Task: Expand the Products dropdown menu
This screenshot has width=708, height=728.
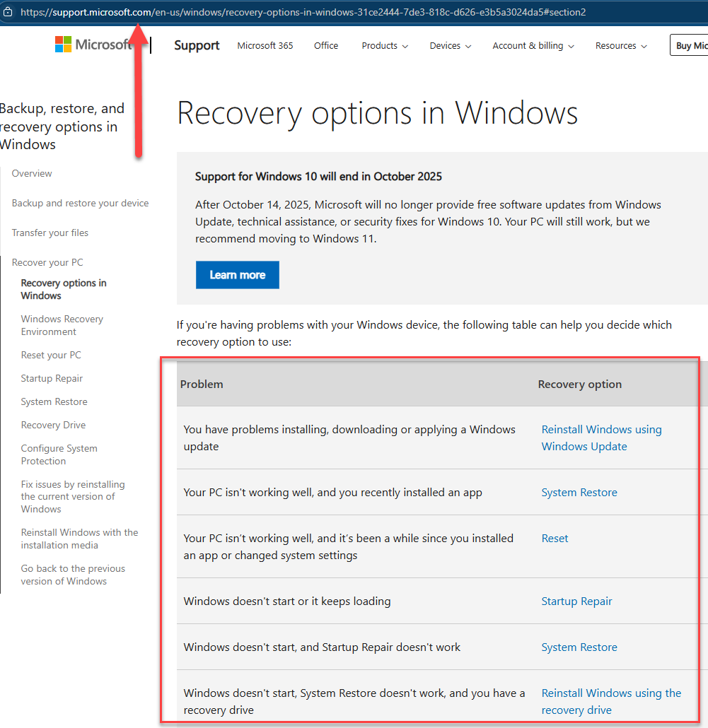Action: 385,46
